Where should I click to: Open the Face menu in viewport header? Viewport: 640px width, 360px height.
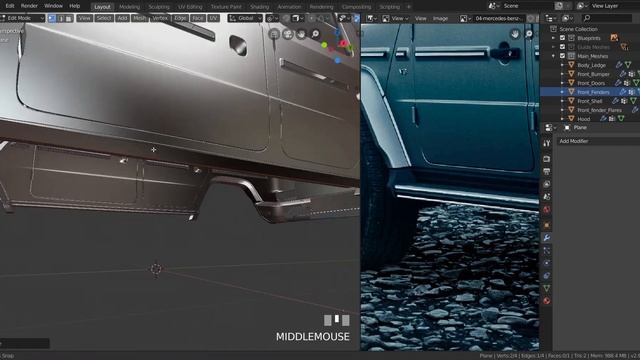click(198, 18)
